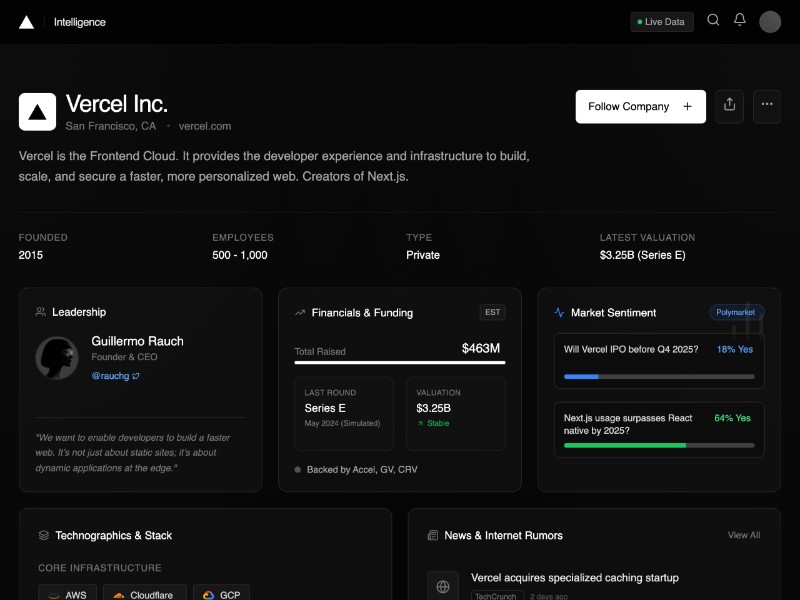Click the Next.js usage 64% Yes progress bar

[659, 445]
